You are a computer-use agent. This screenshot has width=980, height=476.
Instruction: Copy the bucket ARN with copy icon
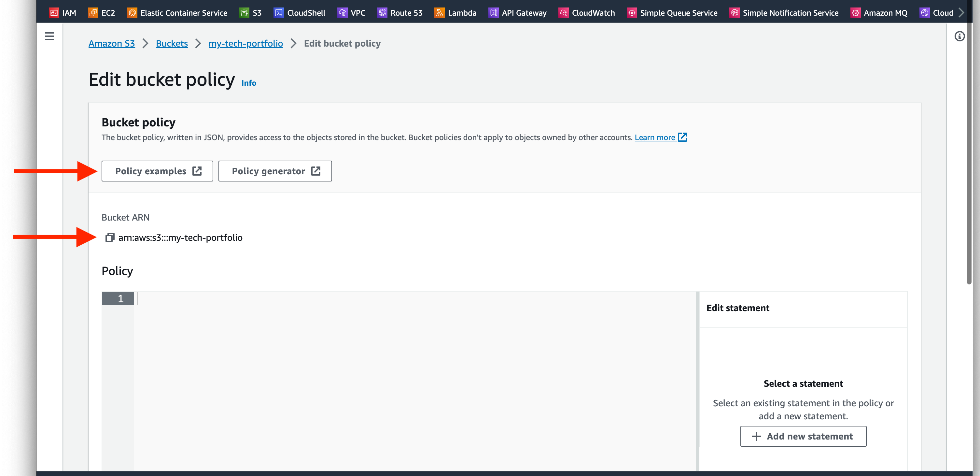110,238
